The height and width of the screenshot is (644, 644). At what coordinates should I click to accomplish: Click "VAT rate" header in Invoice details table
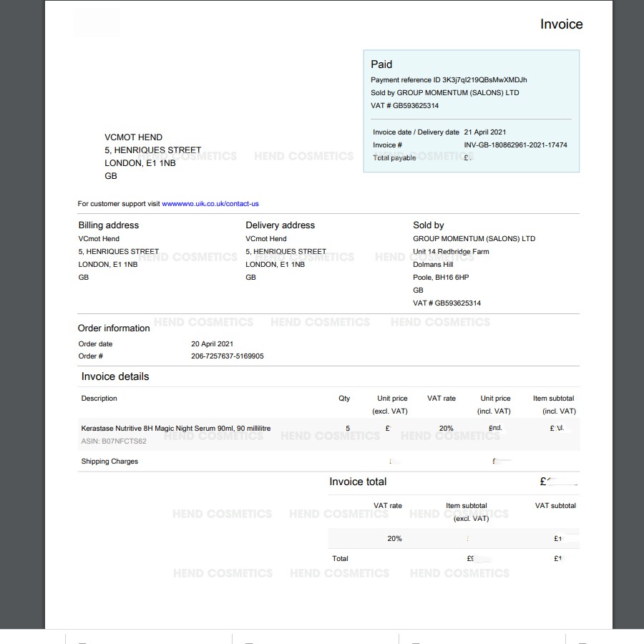coord(441,399)
